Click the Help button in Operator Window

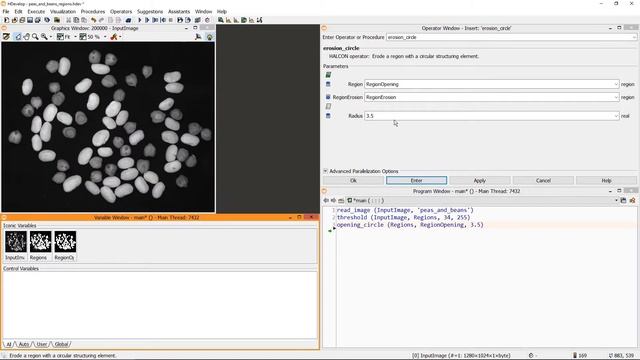[x=607, y=180]
